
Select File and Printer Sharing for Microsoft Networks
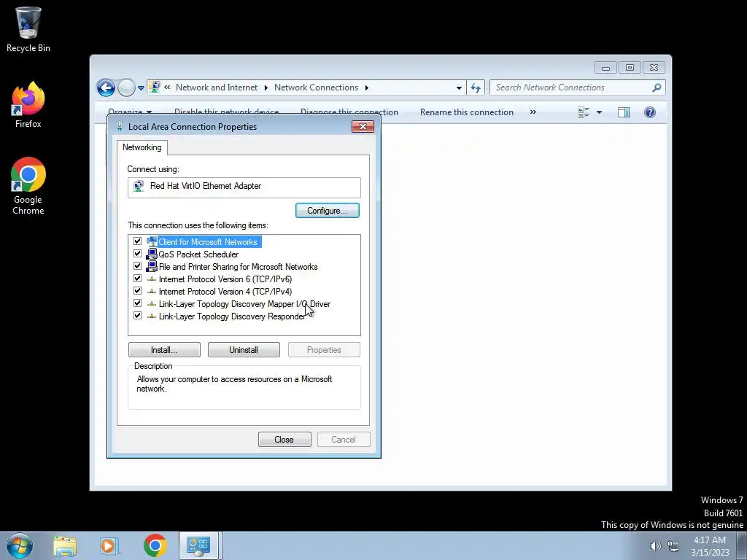click(239, 267)
